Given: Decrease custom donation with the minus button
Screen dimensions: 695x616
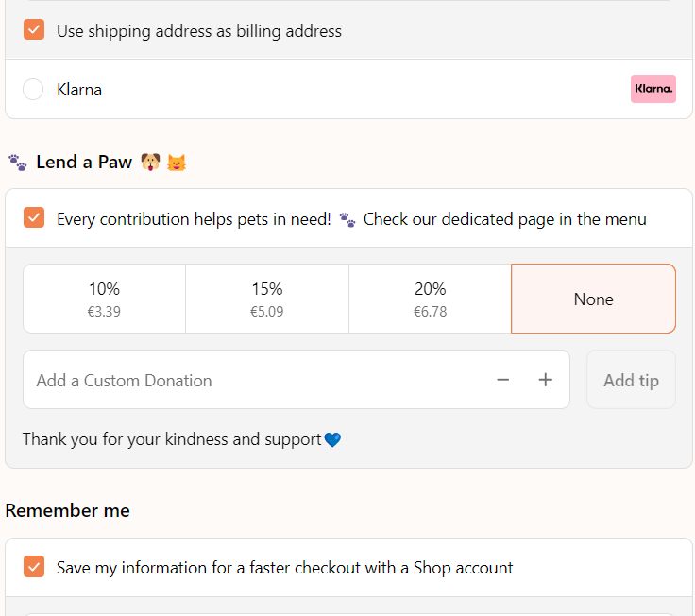Looking at the screenshot, I should pos(503,380).
